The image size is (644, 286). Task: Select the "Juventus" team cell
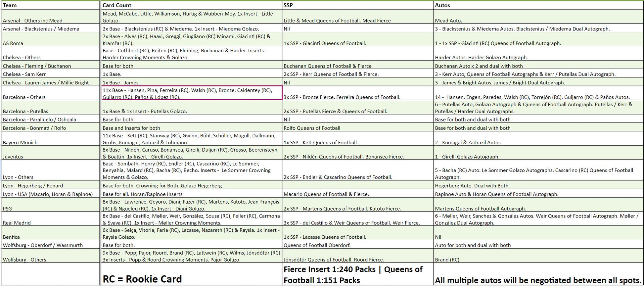point(50,153)
